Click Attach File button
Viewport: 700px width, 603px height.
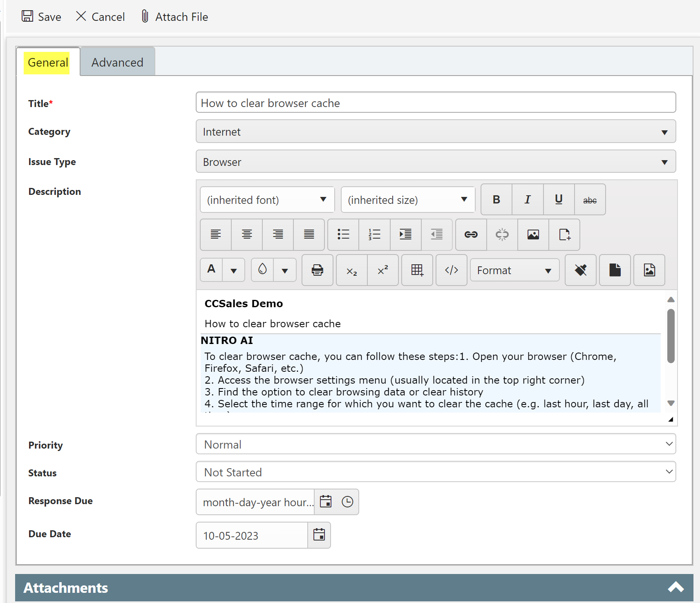[x=174, y=17]
